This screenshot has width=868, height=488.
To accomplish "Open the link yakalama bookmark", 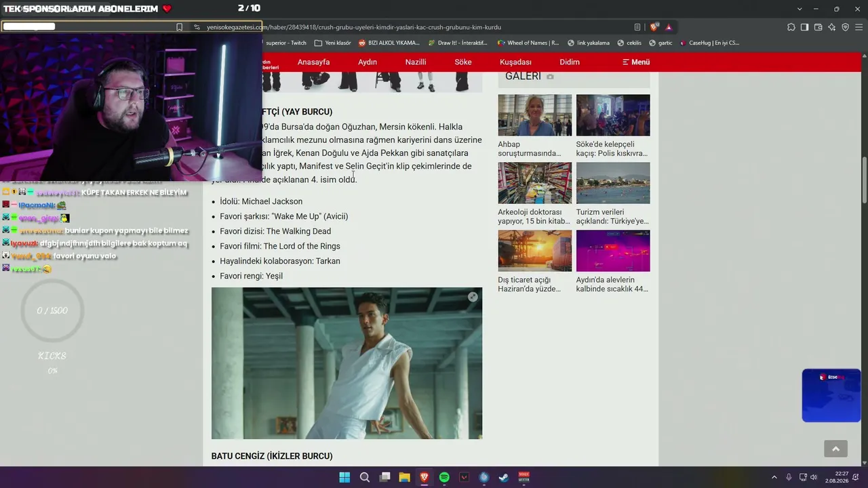I will [x=588, y=43].
